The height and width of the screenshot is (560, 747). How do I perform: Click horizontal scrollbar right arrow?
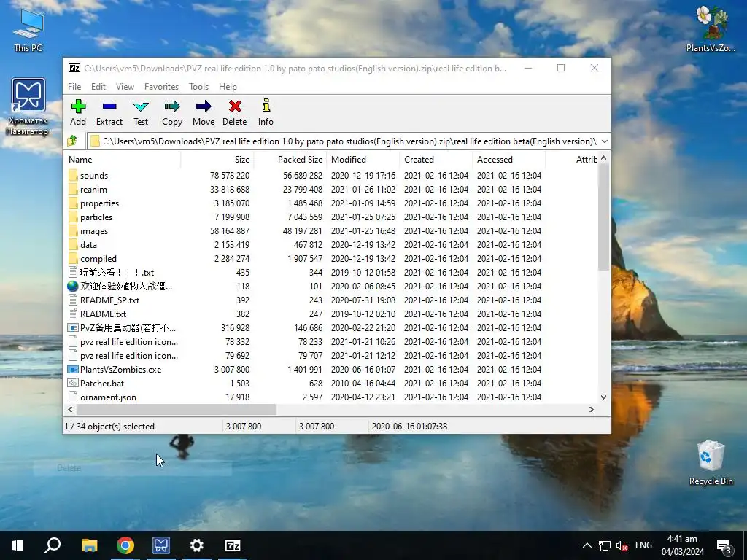(x=591, y=409)
